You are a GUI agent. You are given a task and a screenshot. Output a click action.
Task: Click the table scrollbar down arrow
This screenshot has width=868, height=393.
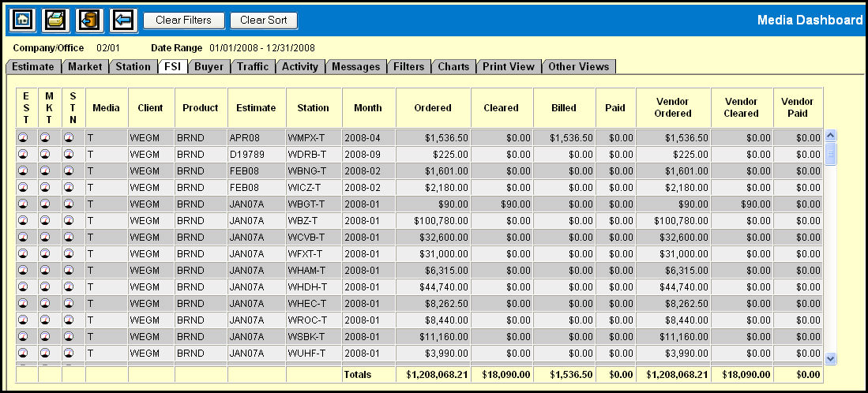(x=830, y=358)
